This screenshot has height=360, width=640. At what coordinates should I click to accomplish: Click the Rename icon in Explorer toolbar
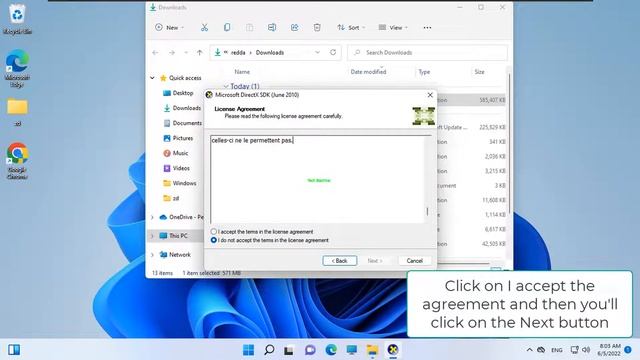click(x=272, y=27)
